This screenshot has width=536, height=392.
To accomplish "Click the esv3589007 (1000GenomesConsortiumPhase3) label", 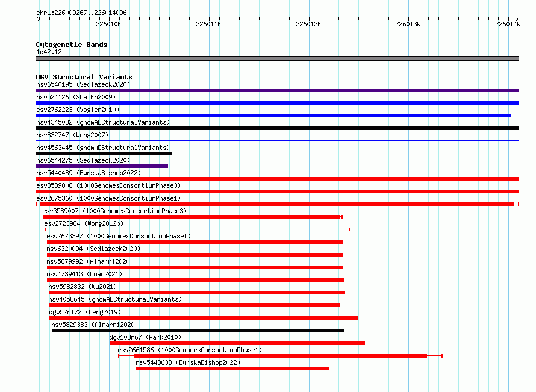I will (x=114, y=211).
